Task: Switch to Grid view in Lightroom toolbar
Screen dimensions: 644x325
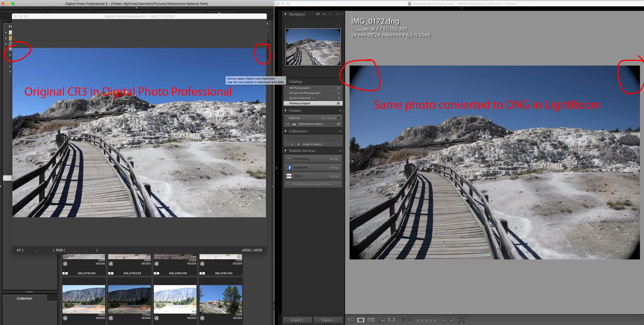Action: click(351, 320)
